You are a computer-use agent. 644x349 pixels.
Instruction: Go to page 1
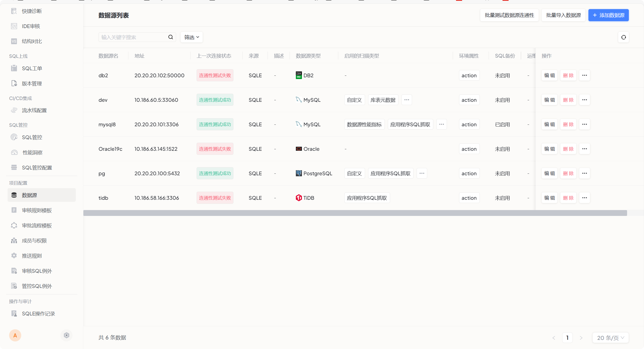click(567, 338)
